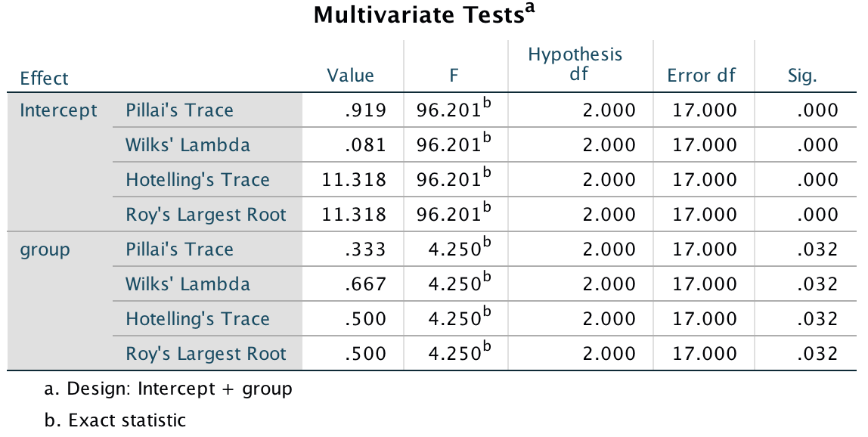The image size is (868, 437).
Task: Click footnote a "Design: Intercept + group"
Action: pos(168,389)
